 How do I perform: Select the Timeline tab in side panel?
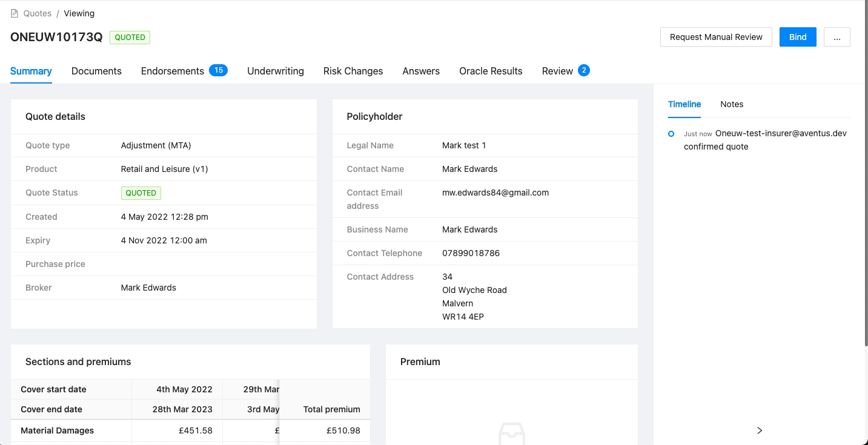tap(684, 104)
